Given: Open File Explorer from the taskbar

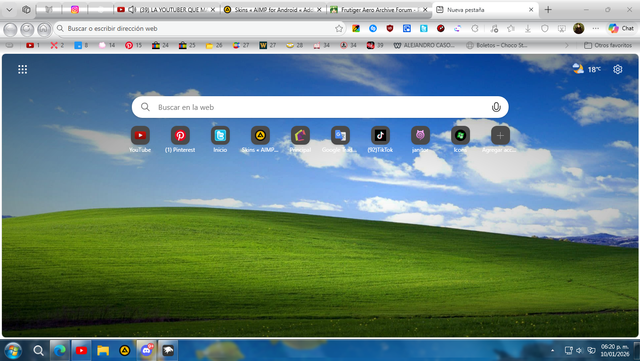Looking at the screenshot, I should tap(103, 350).
